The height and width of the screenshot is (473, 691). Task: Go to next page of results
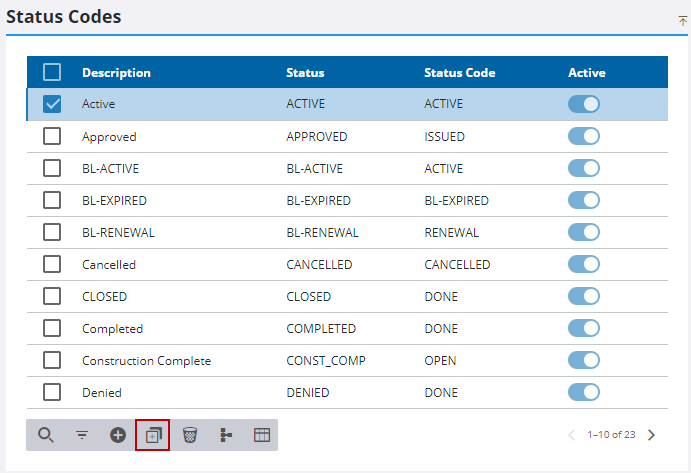[651, 435]
